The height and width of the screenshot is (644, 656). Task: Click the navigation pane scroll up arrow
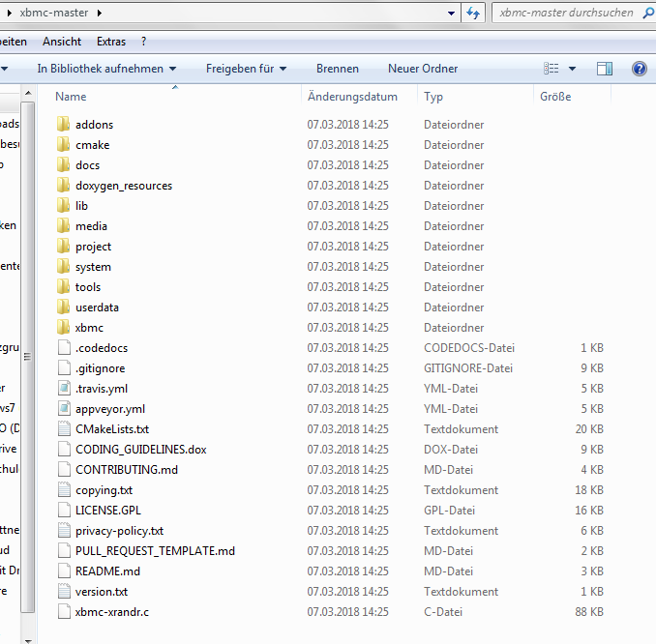tap(28, 93)
